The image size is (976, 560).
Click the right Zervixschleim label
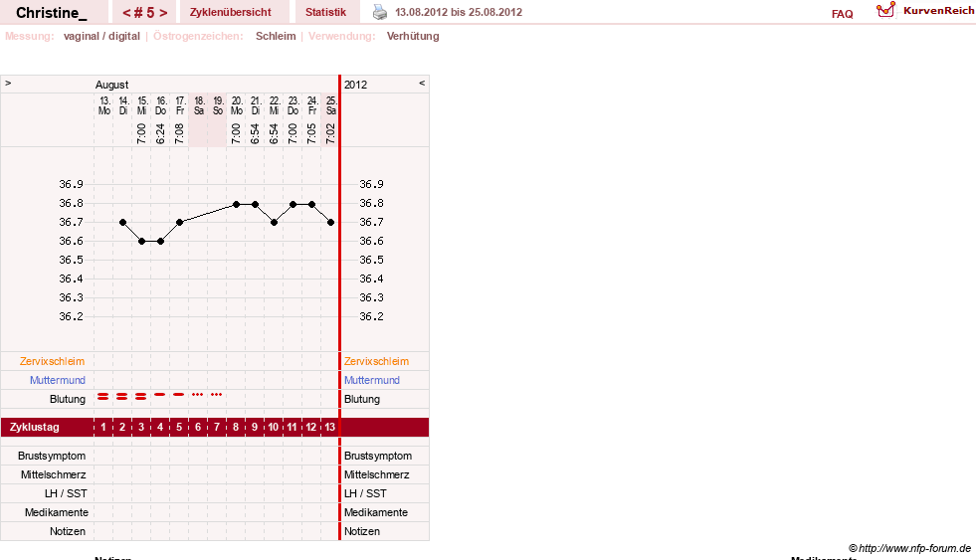point(377,361)
